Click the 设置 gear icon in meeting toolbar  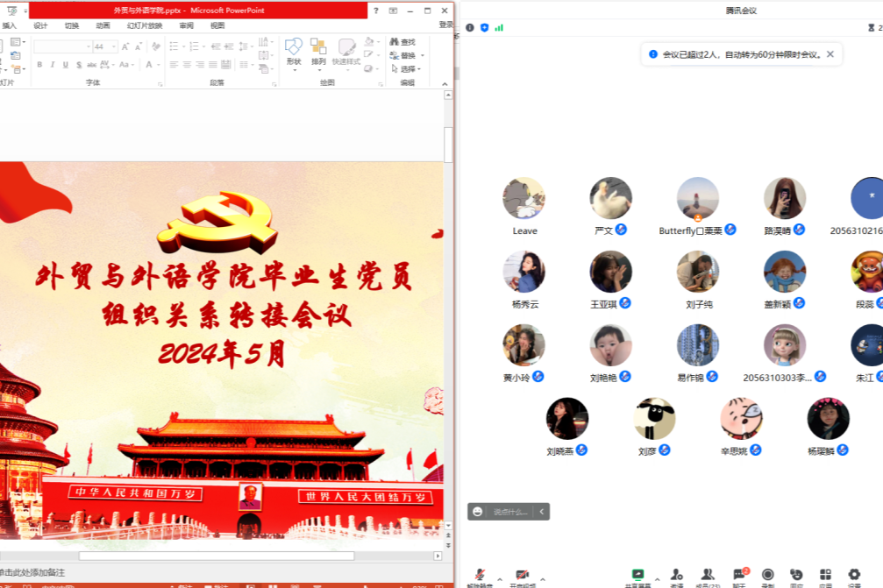(x=854, y=575)
